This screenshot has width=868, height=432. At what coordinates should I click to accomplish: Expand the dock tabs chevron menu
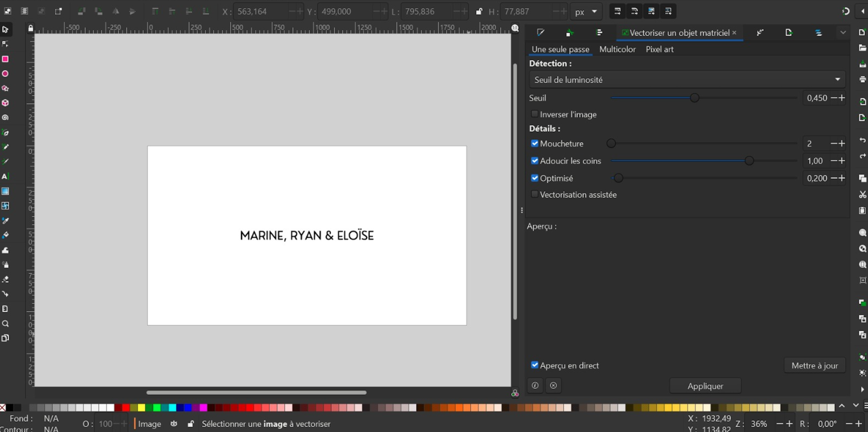point(843,33)
